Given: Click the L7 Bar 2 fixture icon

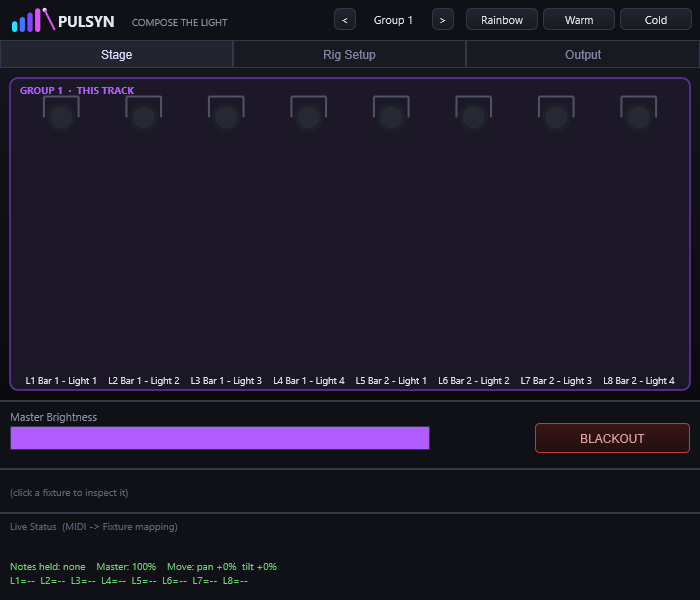Looking at the screenshot, I should point(556,113).
